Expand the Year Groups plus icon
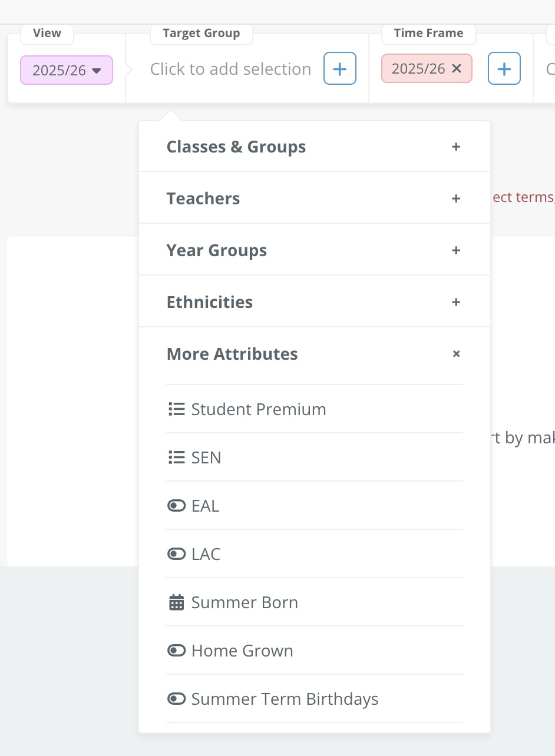 (x=455, y=250)
